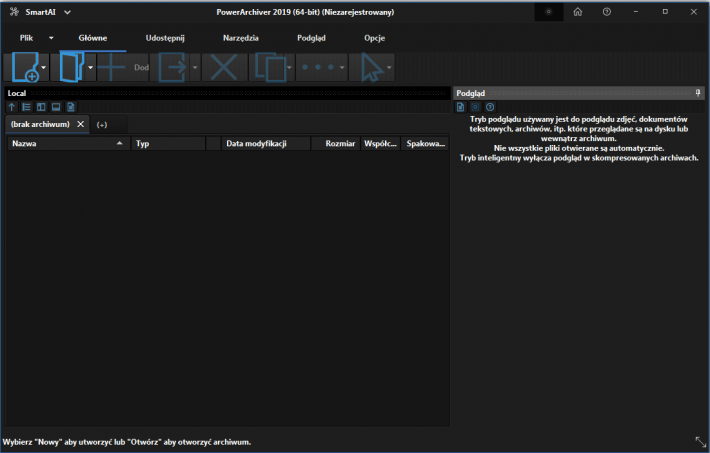
Task: Close the (brak archiwum) tab
Action: coord(81,124)
